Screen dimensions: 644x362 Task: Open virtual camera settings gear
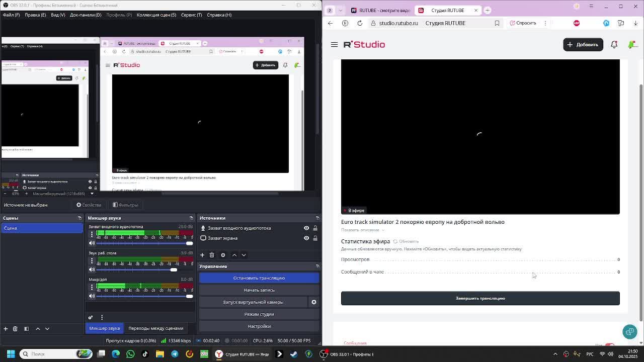click(x=313, y=302)
